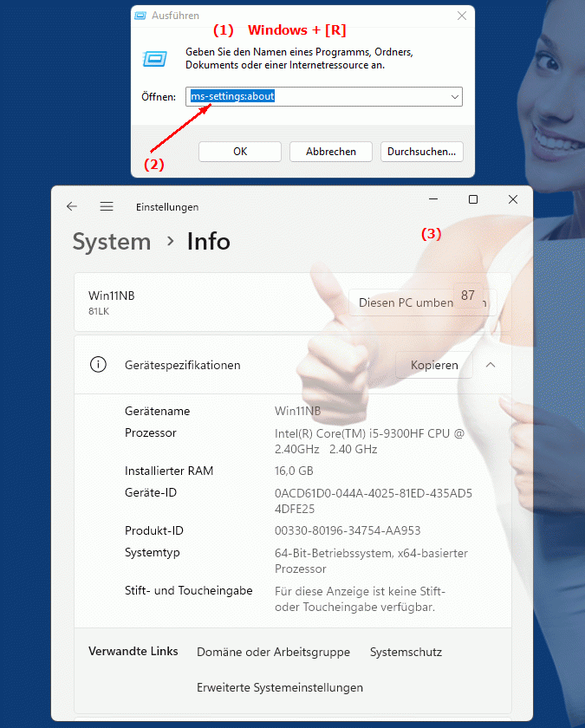Click the ms-settings:about input field
The width and height of the screenshot is (585, 728).
point(324,96)
